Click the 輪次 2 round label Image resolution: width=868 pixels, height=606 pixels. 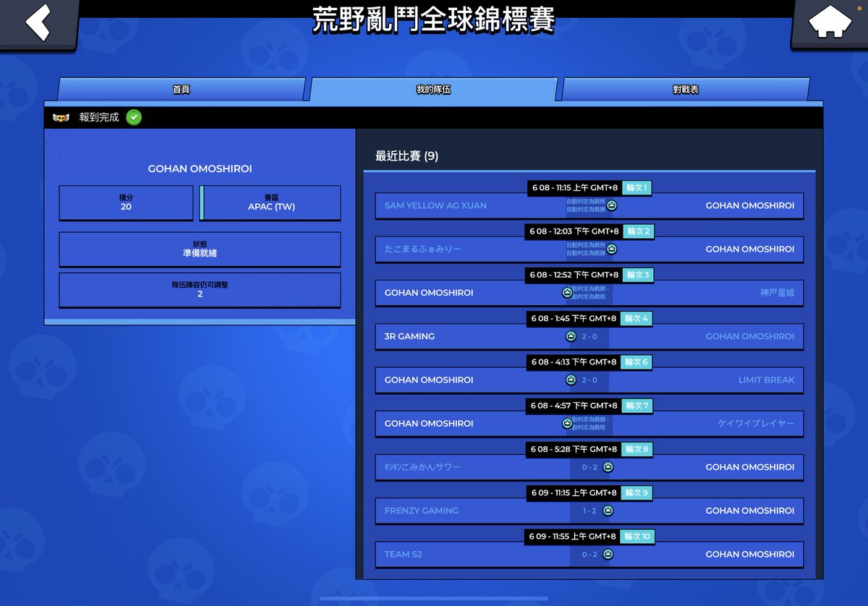point(638,231)
